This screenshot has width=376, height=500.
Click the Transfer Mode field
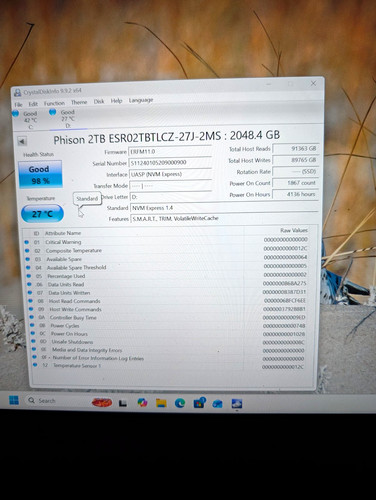coord(171,185)
